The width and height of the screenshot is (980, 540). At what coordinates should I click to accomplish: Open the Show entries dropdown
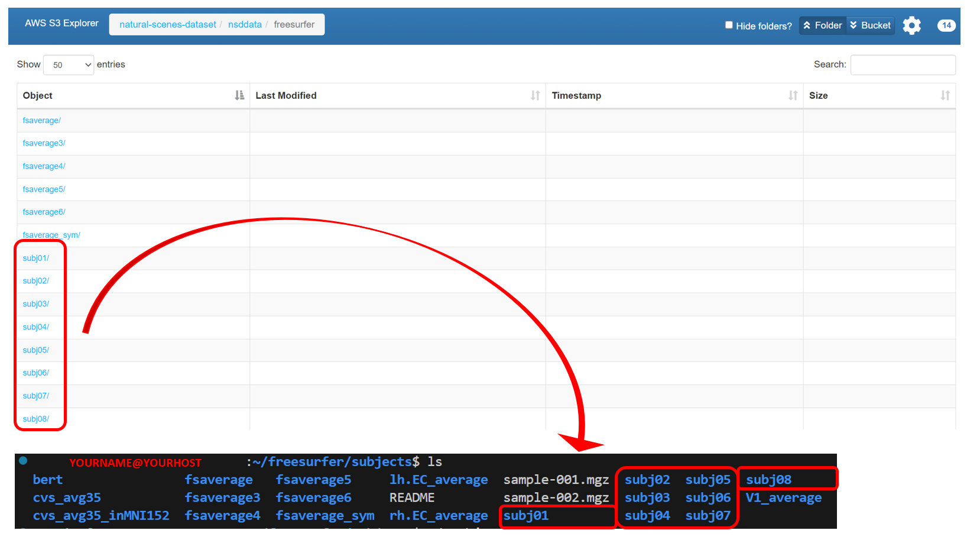69,65
